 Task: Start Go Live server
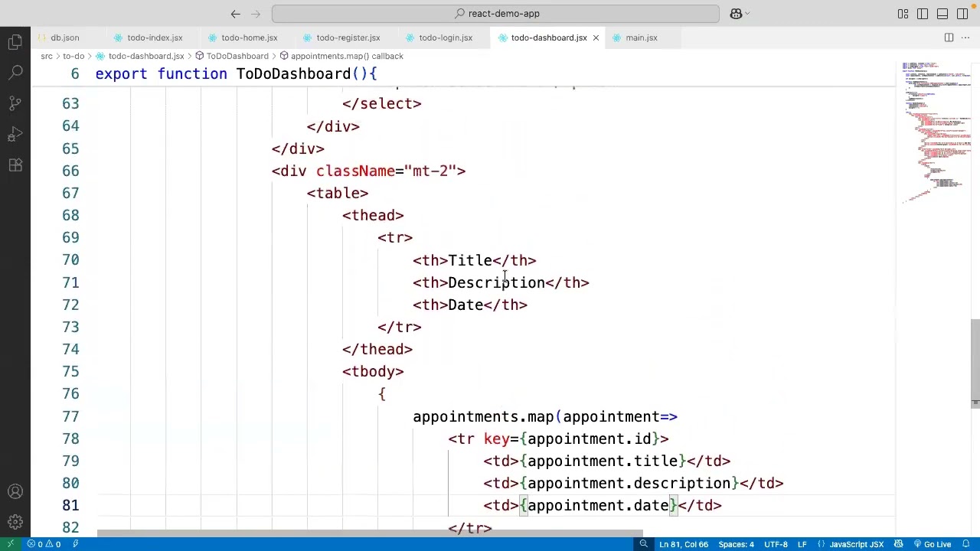coord(932,544)
